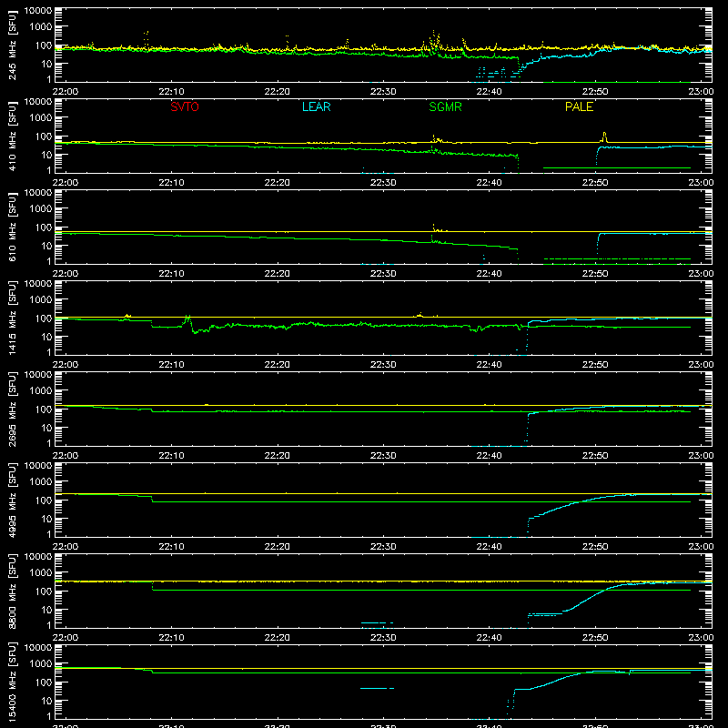Click the 22:00 time label under 8800 MHz panel
This screenshot has height=728, width=728.
pyautogui.click(x=66, y=638)
